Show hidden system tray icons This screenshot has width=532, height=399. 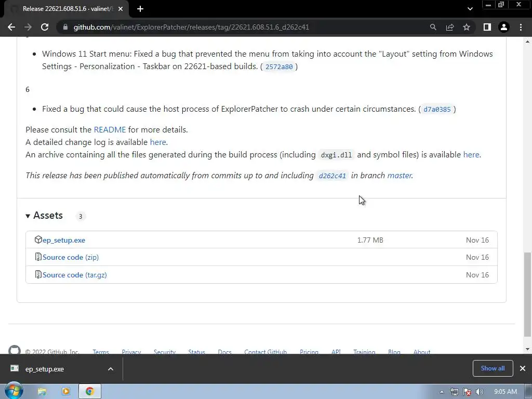point(442,392)
